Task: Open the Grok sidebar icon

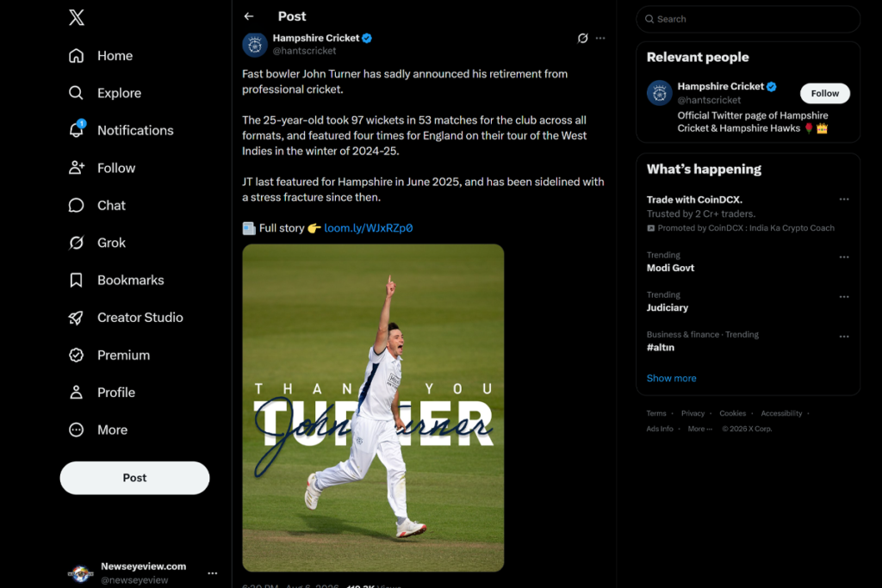Action: 76,242
